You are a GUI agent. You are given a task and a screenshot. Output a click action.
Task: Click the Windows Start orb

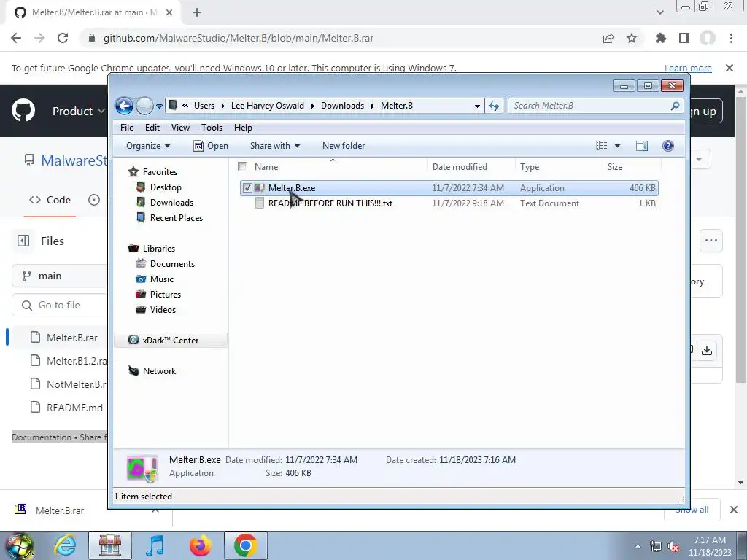(19, 546)
